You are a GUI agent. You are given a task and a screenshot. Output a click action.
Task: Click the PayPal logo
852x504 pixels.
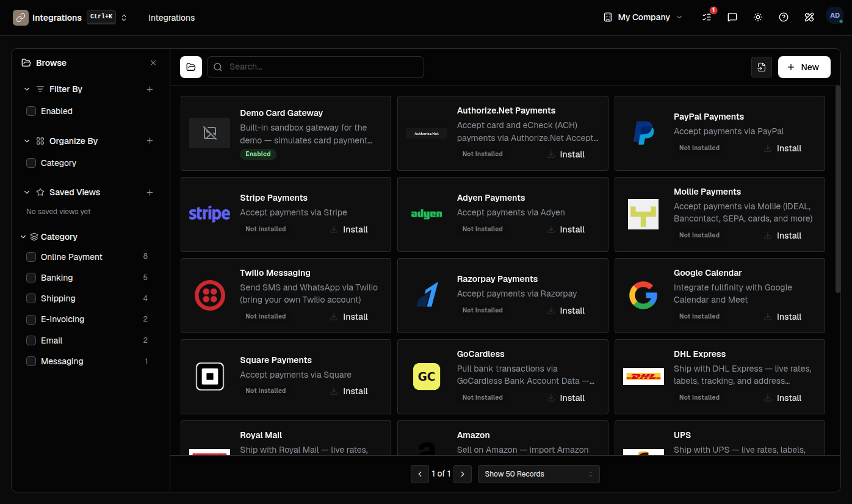point(643,133)
